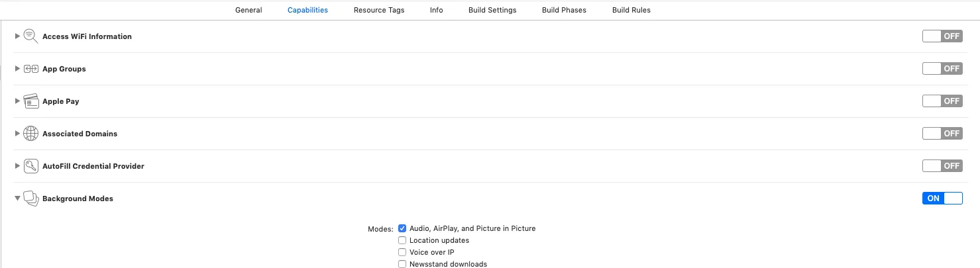Enable the Location updates checkbox
This screenshot has width=980, height=268.
(402, 240)
